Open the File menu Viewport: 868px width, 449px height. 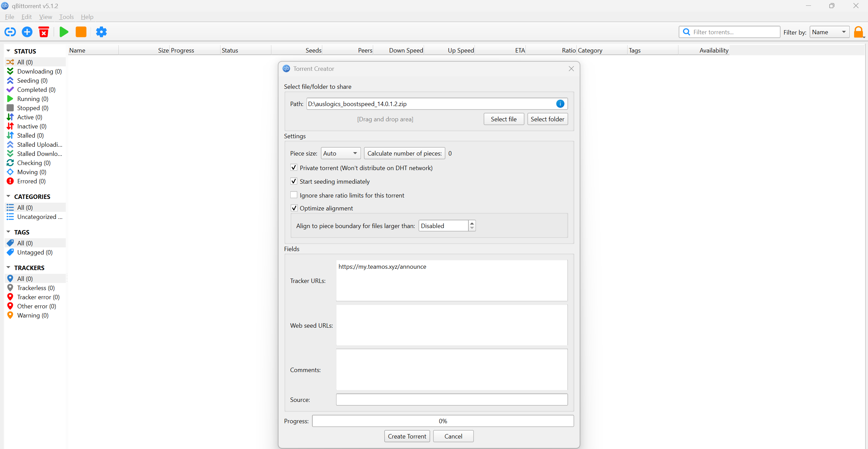(9, 17)
